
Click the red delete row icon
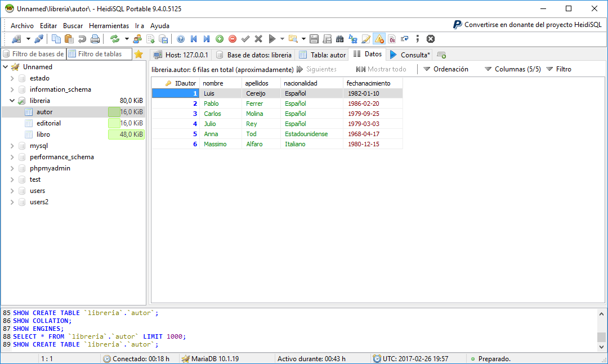click(232, 39)
